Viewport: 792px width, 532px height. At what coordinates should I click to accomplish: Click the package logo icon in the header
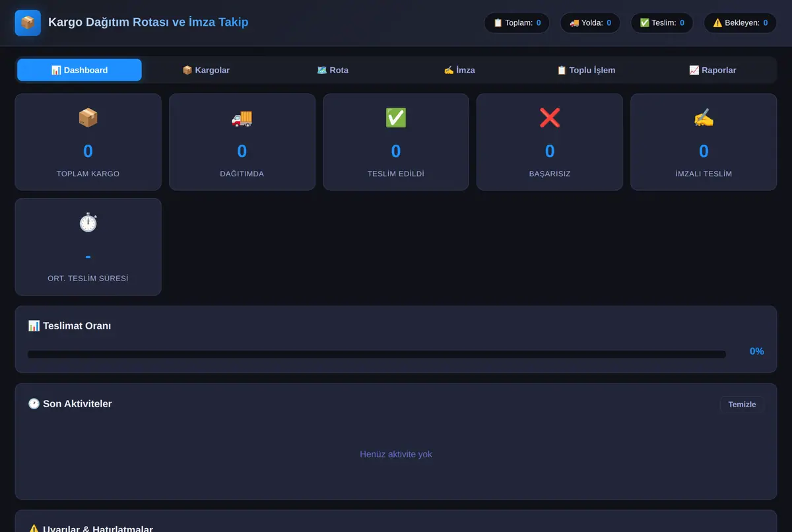click(28, 23)
